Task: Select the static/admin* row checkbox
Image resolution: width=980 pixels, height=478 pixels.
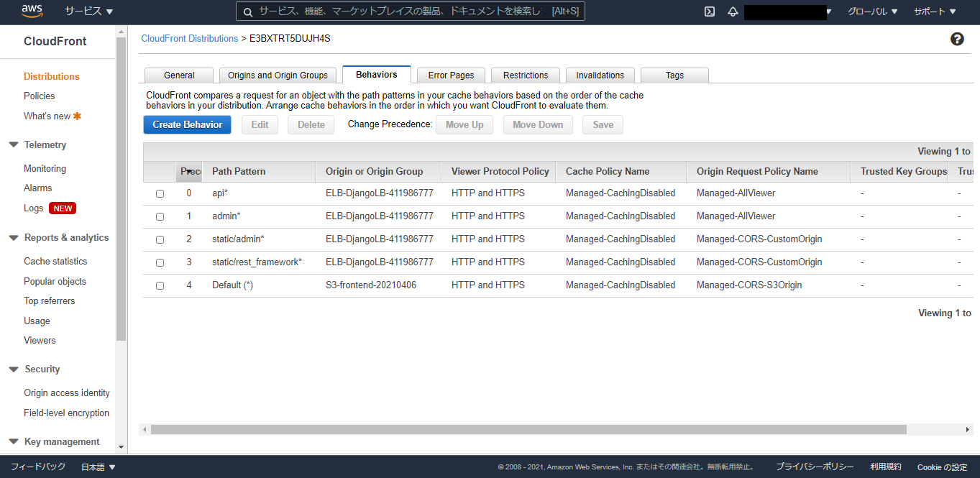Action: point(160,239)
